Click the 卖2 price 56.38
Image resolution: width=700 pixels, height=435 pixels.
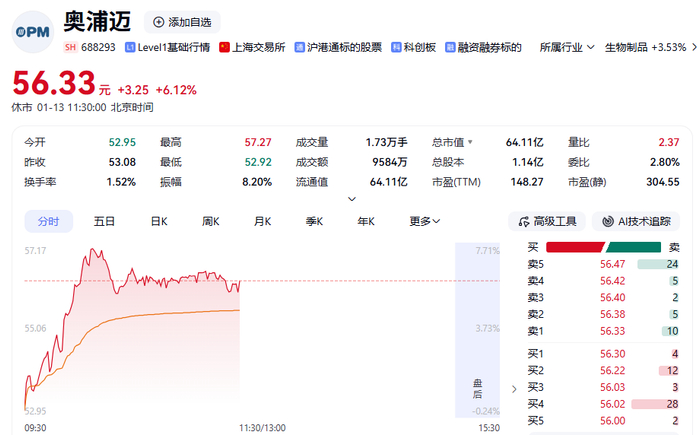(x=612, y=314)
